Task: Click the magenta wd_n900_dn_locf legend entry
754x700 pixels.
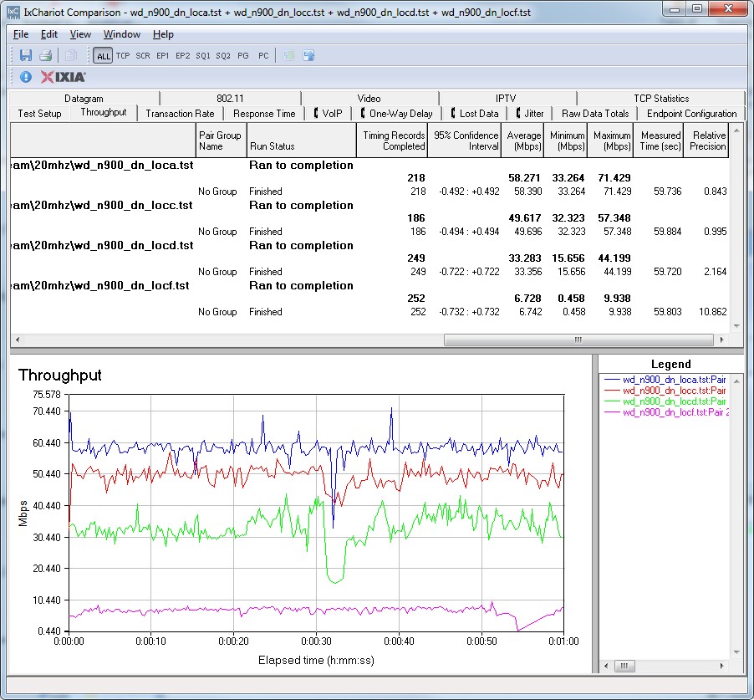Action: coord(666,412)
